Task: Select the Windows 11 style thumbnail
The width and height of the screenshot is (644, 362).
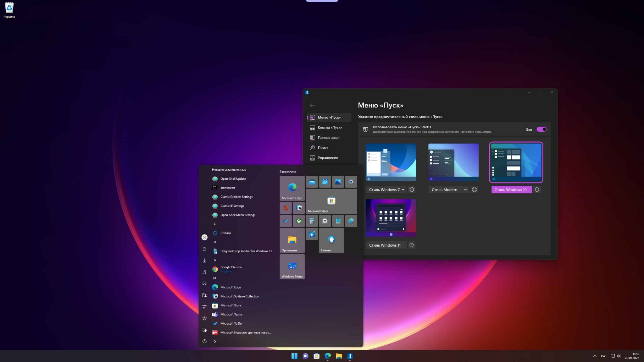Action: 391,218
